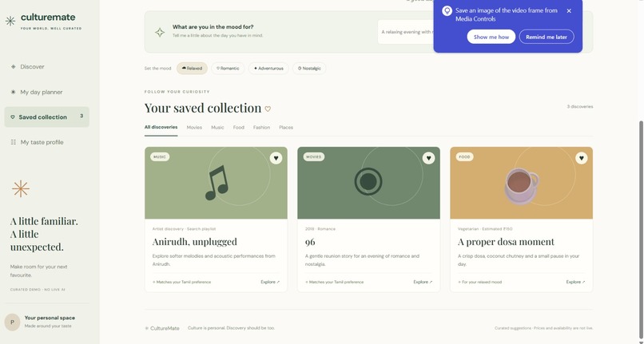644x344 pixels.
Task: Open 'A proper dosa moment' title
Action: [x=506, y=242]
